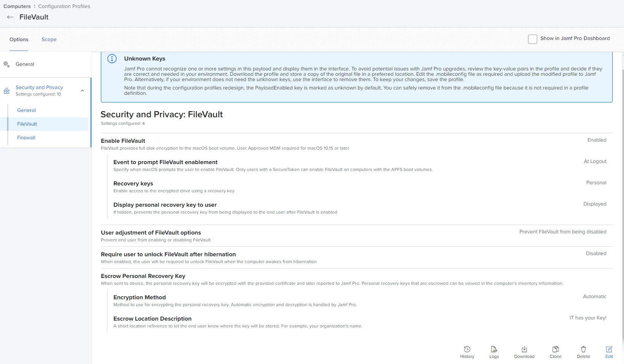The image size is (624, 364).
Task: Click Require user to unlock FileVault title
Action: pos(168,254)
